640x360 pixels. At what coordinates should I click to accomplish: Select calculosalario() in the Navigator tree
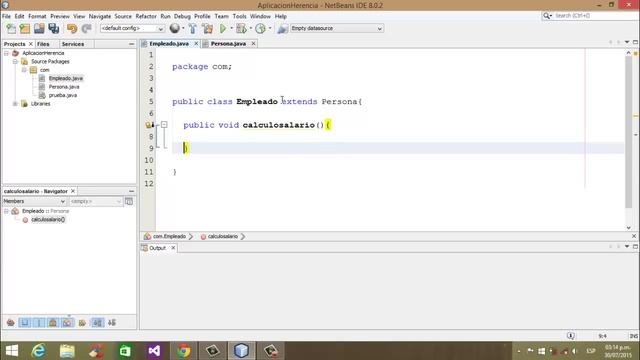(x=48, y=220)
